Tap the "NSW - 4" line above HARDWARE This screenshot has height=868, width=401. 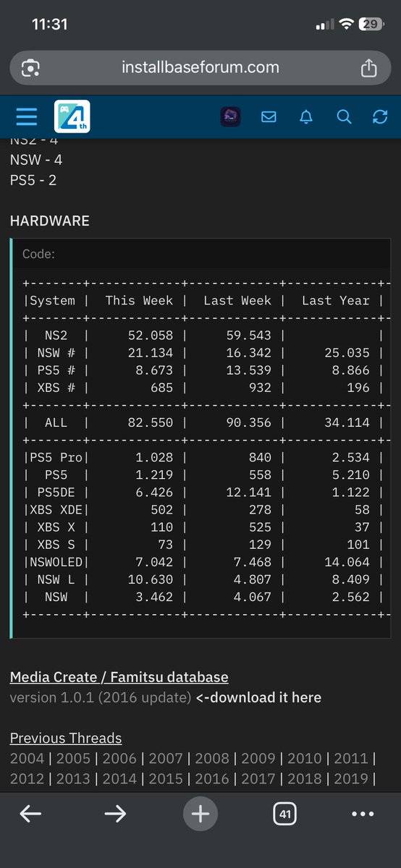[x=36, y=159]
